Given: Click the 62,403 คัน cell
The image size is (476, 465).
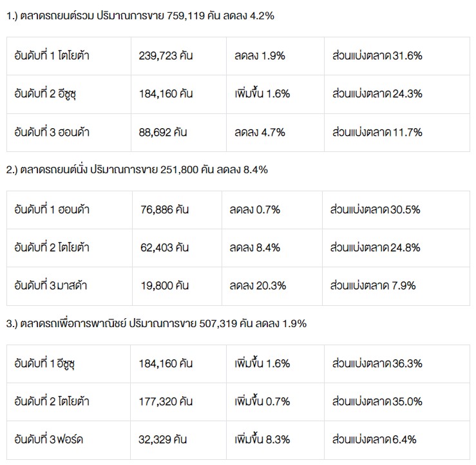Looking at the screenshot, I should pos(164,247).
